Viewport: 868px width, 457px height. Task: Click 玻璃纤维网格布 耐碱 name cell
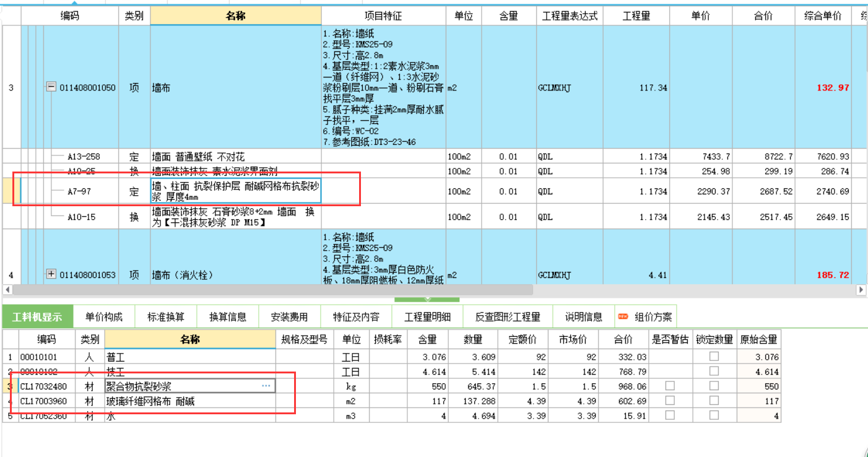tap(190, 401)
